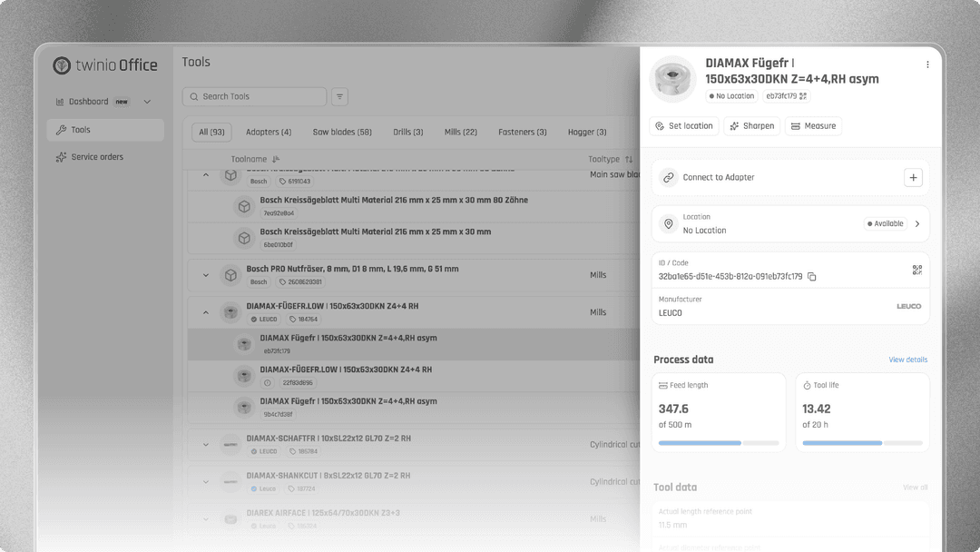980x552 pixels.
Task: Open the filter options button
Action: point(339,96)
